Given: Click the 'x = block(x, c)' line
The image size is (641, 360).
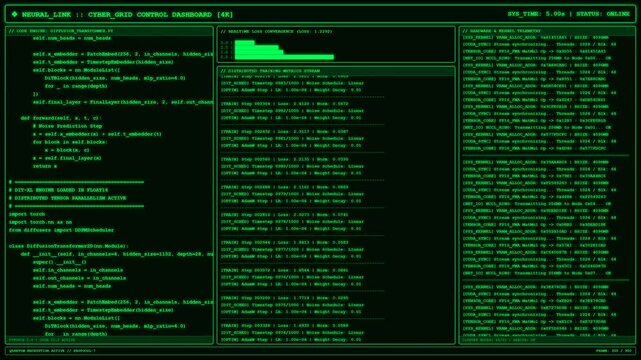Looking at the screenshot, I should 67,150.
